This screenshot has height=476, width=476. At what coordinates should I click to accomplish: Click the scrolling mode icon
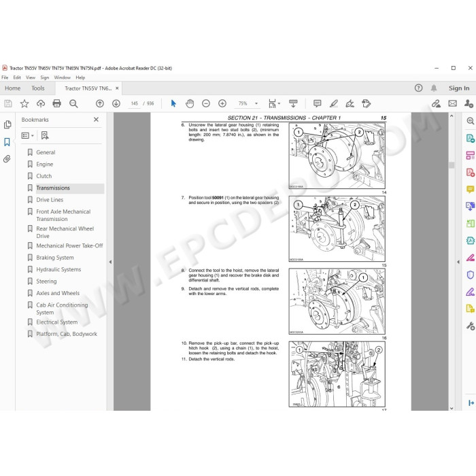click(293, 104)
